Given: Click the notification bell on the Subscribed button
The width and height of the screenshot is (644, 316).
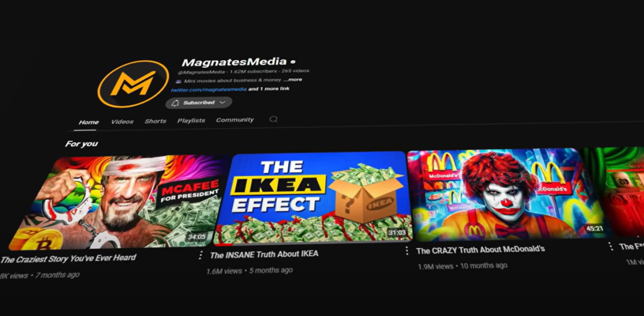Looking at the screenshot, I should point(175,103).
